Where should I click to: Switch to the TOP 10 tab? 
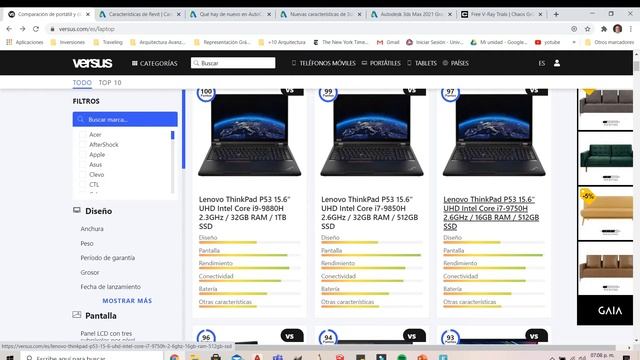[110, 82]
